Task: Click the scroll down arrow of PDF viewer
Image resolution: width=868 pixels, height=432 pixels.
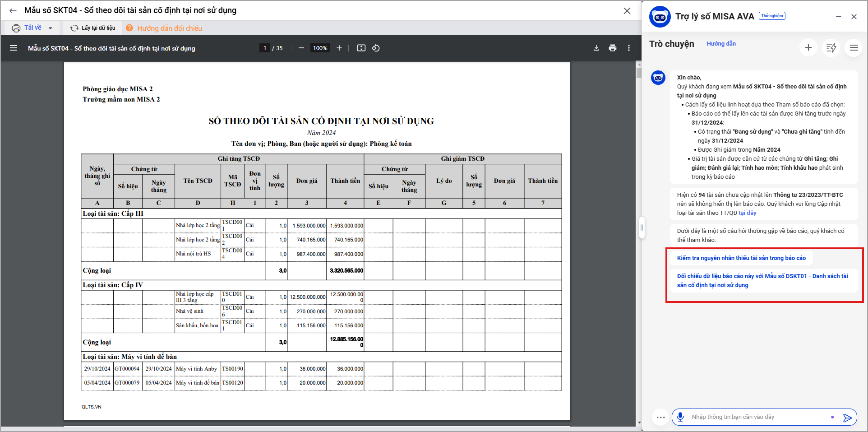Action: click(639, 423)
